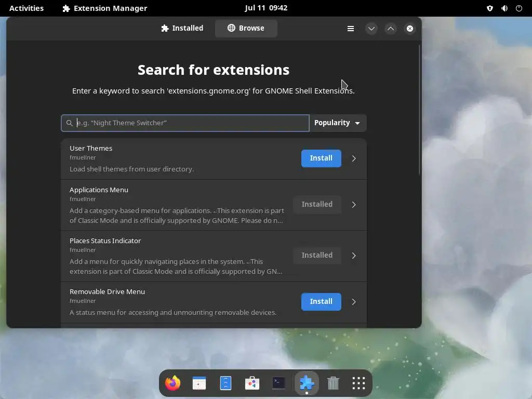Open Extension Manager app menu in top bar

[105, 8]
